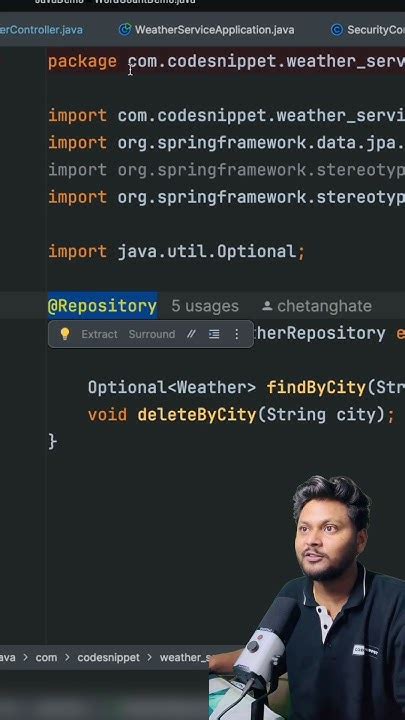This screenshot has width=405, height=720.
Task: Click the person icon beside chetanghate
Action: click(x=267, y=306)
